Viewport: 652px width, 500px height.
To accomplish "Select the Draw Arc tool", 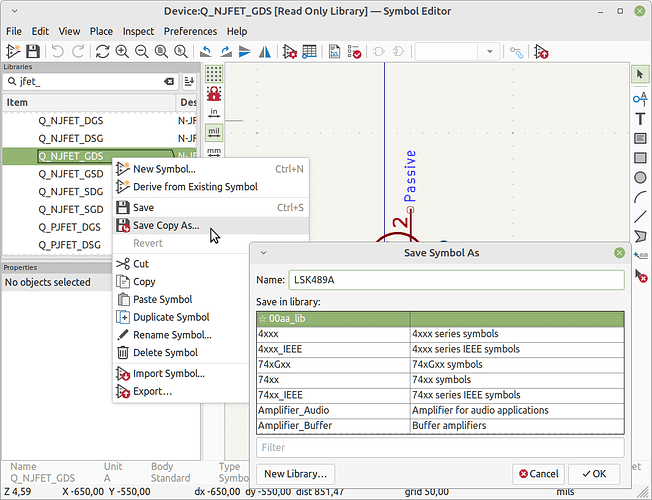I will (x=640, y=197).
